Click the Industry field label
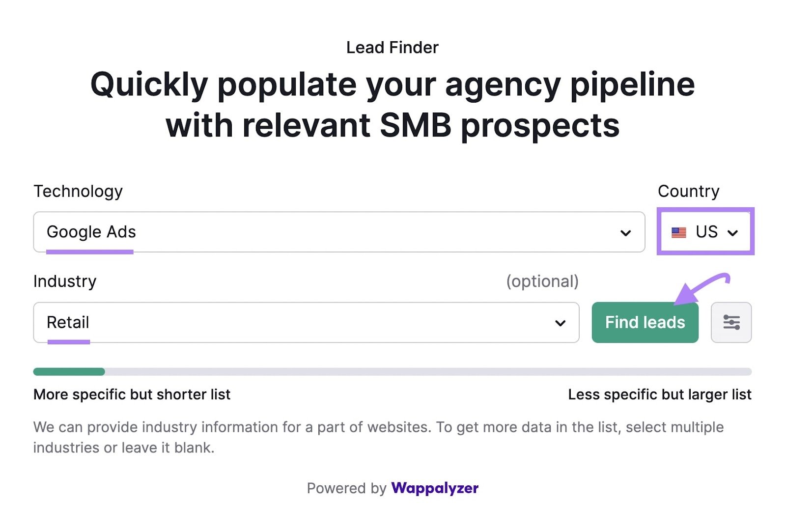Viewport: 786px width, 532px height. (65, 281)
